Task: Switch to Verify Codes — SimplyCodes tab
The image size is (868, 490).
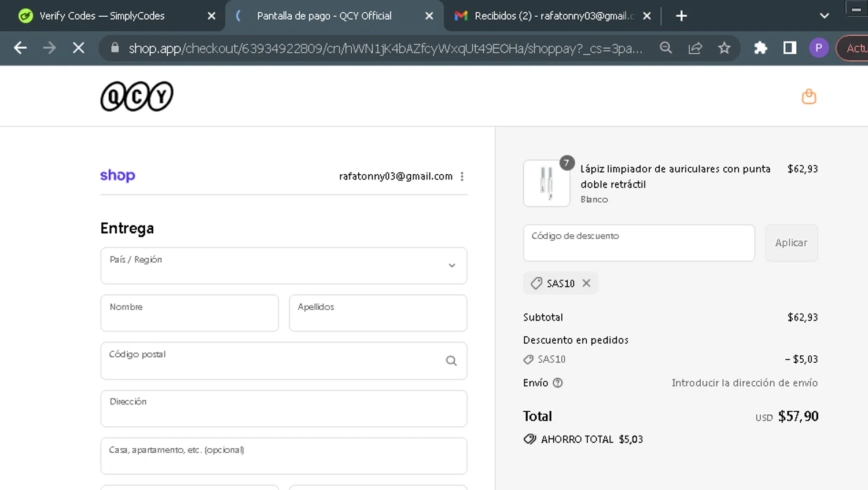Action: pos(102,16)
